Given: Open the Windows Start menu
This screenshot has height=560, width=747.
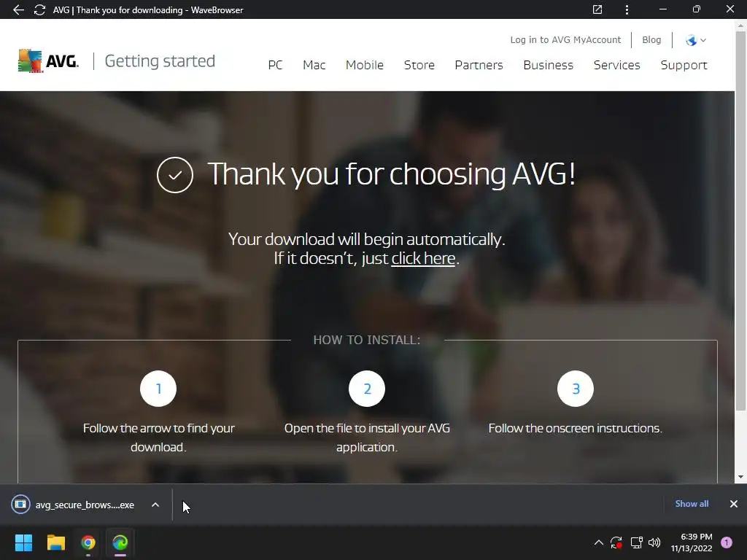Looking at the screenshot, I should coord(23,542).
